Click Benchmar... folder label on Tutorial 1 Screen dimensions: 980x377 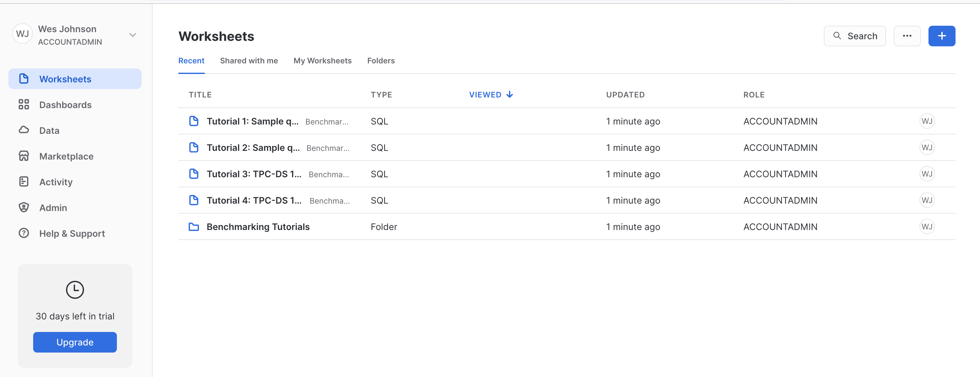click(327, 122)
